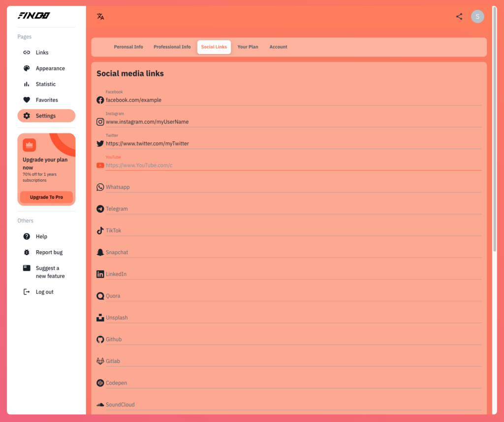Click the SoundCloud cloud icon
Image resolution: width=504 pixels, height=422 pixels.
click(x=100, y=405)
